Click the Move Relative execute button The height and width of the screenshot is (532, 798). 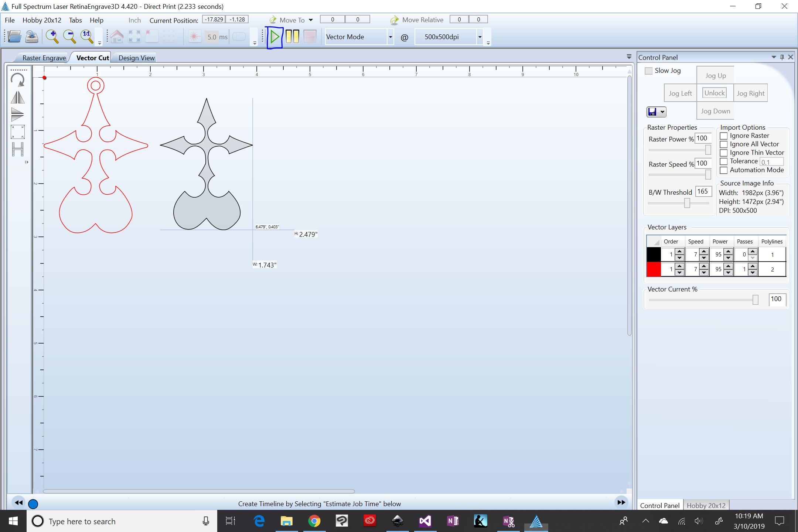click(x=394, y=20)
